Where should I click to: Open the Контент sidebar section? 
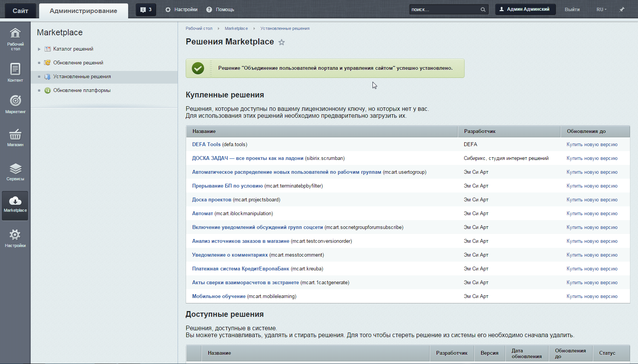(15, 73)
